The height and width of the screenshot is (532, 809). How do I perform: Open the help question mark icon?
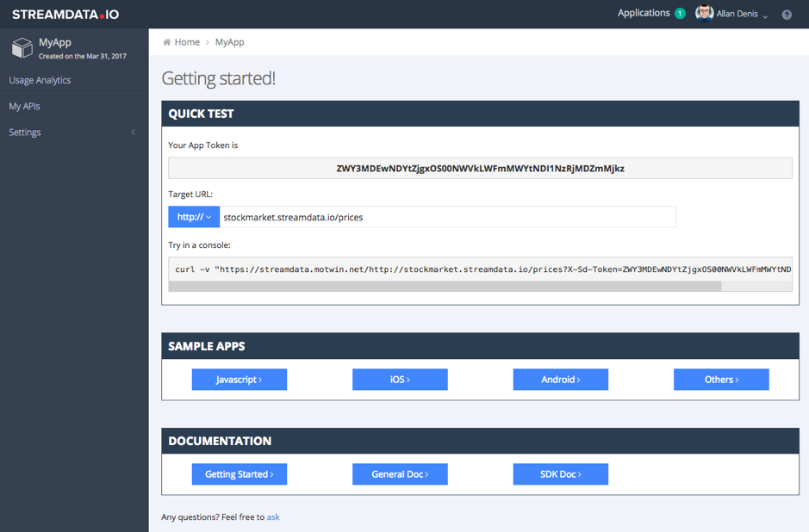tap(787, 15)
